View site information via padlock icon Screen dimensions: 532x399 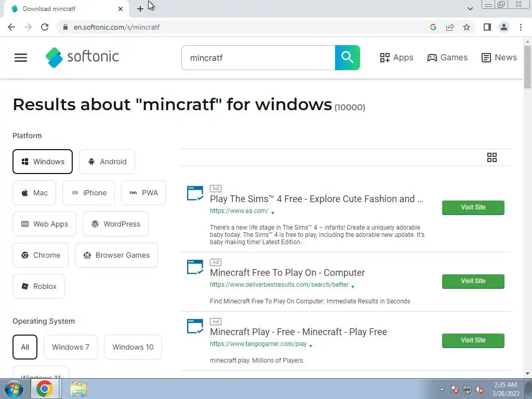tap(65, 27)
